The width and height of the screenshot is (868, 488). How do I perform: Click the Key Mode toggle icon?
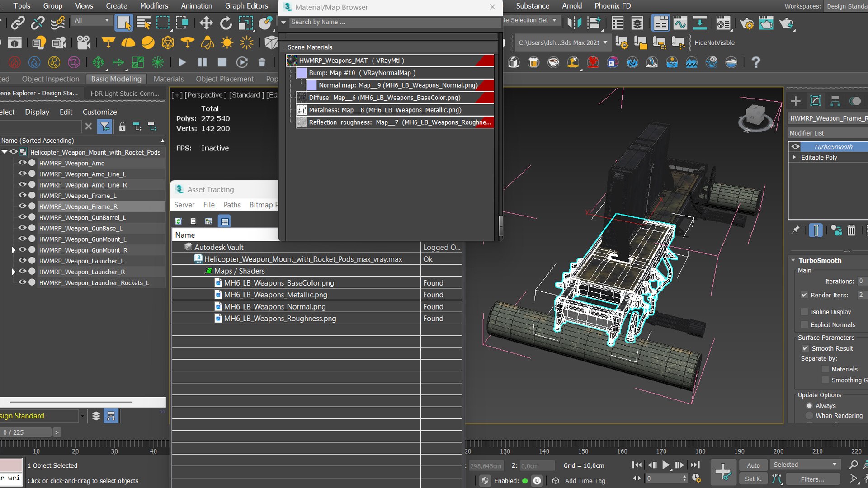point(637,479)
